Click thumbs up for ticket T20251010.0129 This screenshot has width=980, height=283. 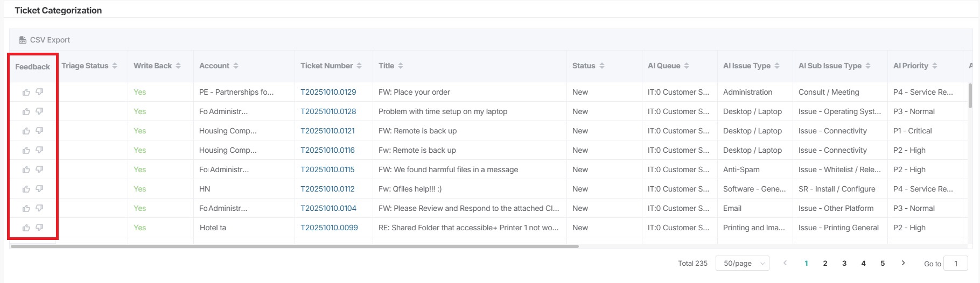click(x=26, y=92)
